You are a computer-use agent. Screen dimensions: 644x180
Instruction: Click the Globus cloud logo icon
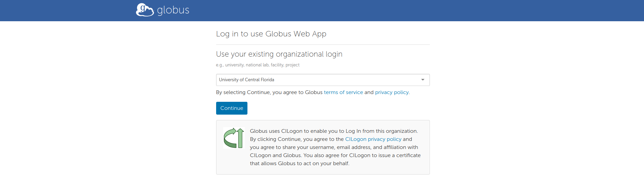click(x=145, y=10)
